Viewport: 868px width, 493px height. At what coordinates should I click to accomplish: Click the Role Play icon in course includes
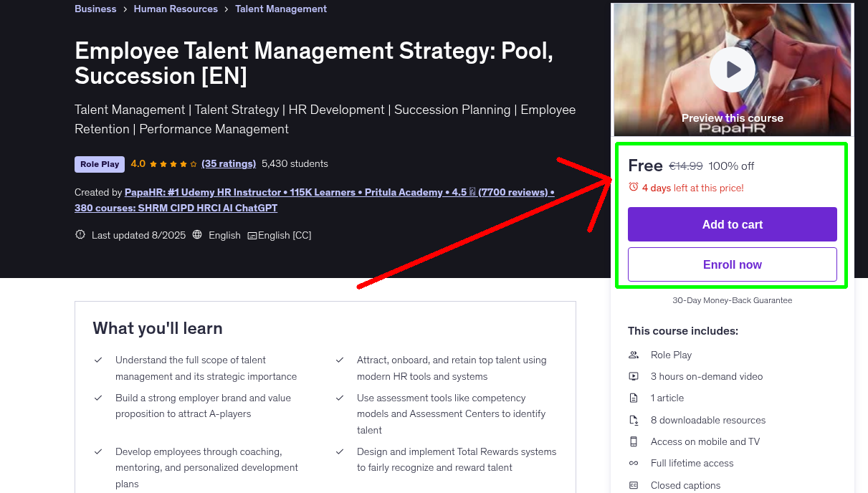634,355
